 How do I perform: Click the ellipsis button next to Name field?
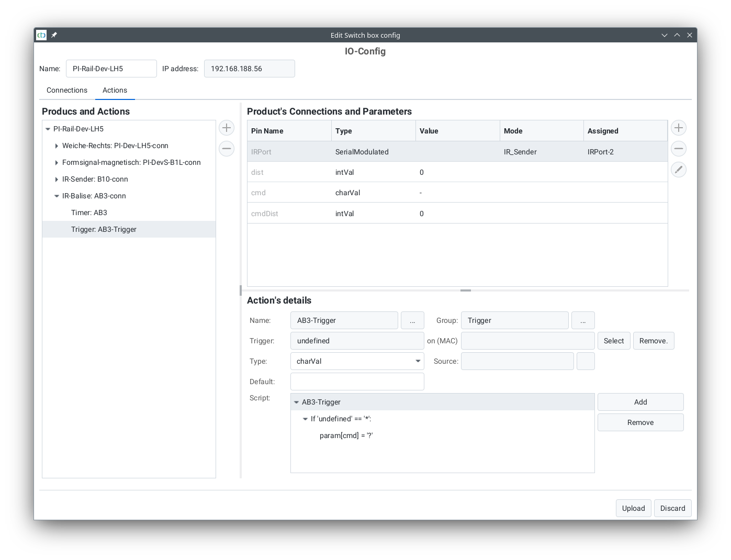tap(412, 320)
